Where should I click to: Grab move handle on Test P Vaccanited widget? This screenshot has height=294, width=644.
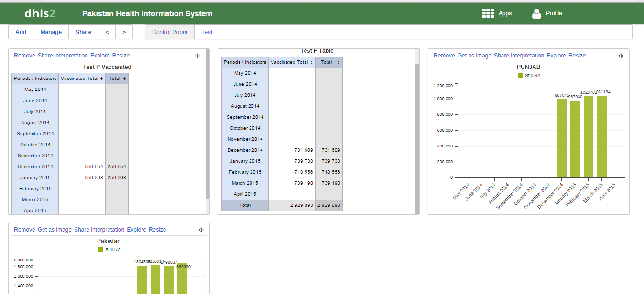pos(197,56)
